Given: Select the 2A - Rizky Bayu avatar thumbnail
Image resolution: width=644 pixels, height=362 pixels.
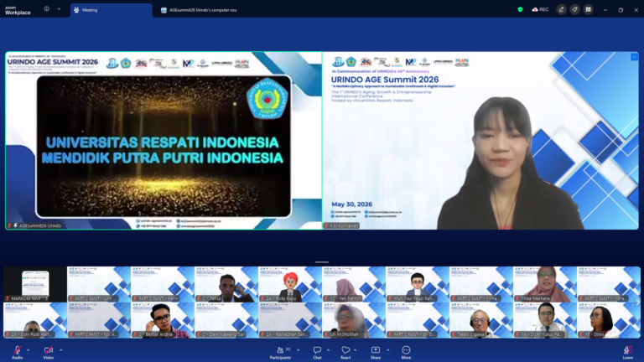Looking at the screenshot, I should (290, 284).
